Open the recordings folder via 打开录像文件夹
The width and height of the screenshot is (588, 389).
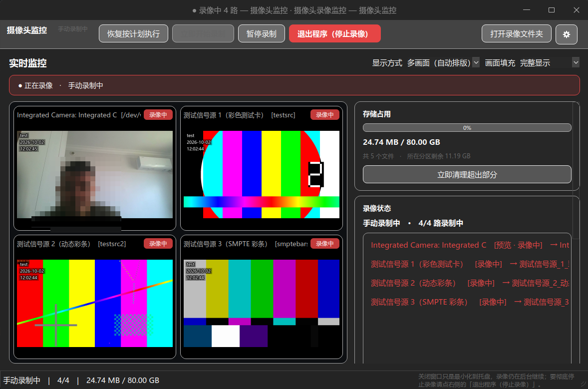517,34
